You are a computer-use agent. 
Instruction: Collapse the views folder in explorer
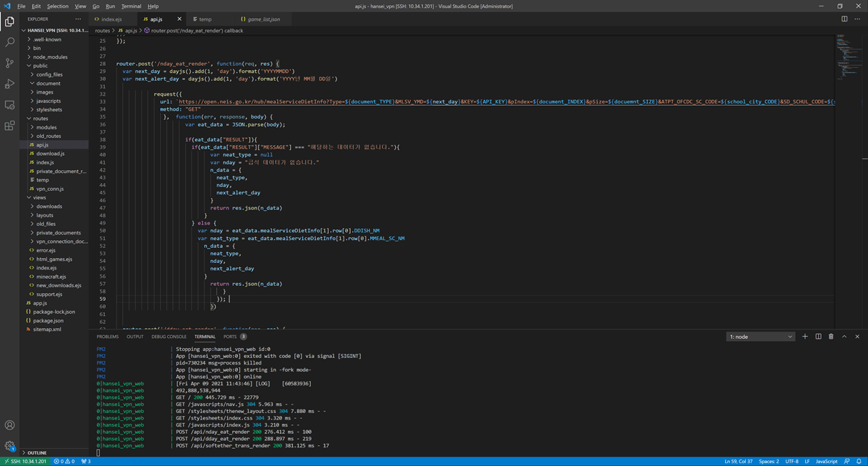[39, 197]
